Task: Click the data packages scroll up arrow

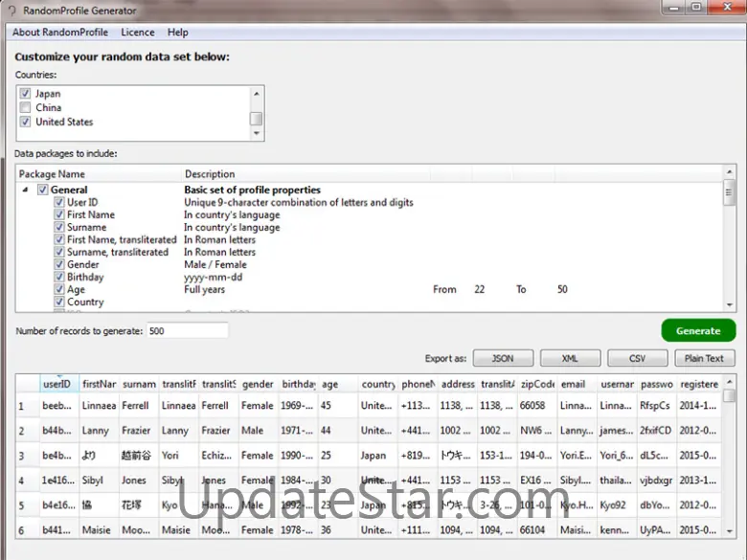Action: 730,173
